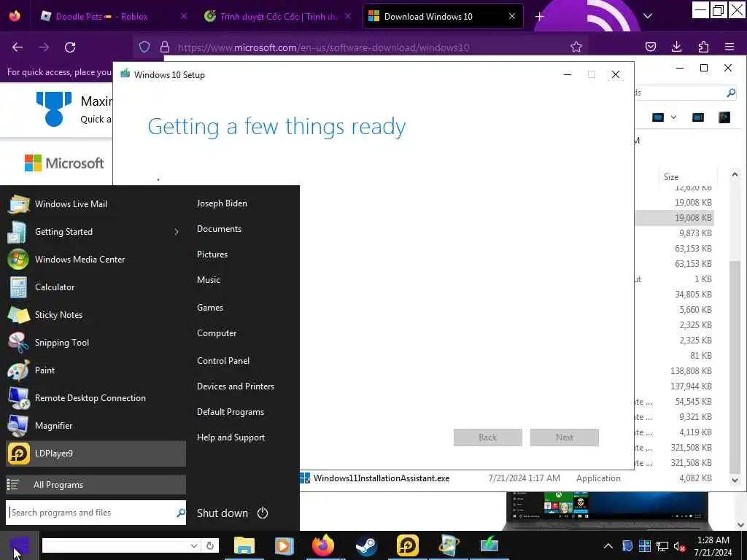
Task: Open Calculator from Start menu
Action: tap(96, 287)
